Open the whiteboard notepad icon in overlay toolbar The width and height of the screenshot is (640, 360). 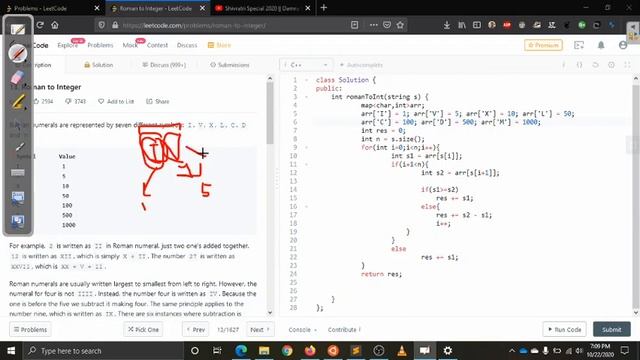(18, 29)
